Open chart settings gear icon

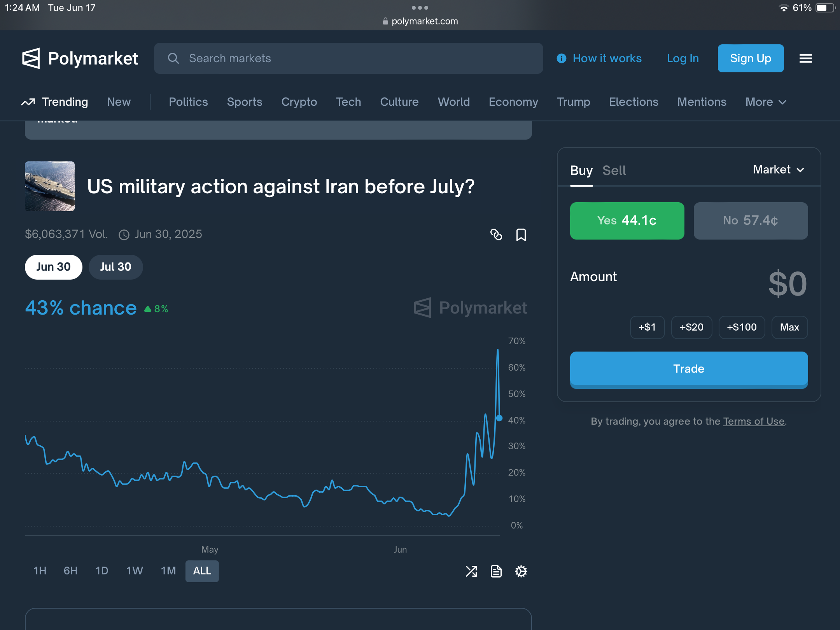(x=521, y=571)
